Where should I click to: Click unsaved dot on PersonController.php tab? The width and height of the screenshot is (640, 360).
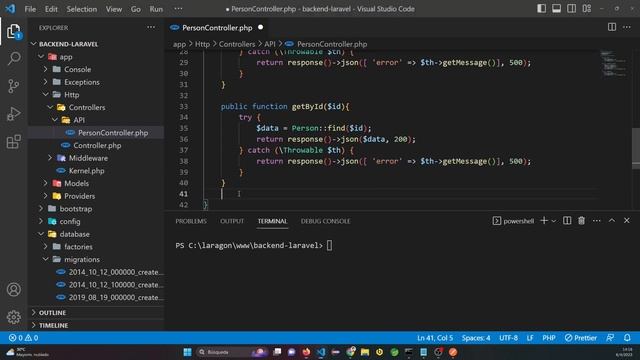tap(260, 27)
